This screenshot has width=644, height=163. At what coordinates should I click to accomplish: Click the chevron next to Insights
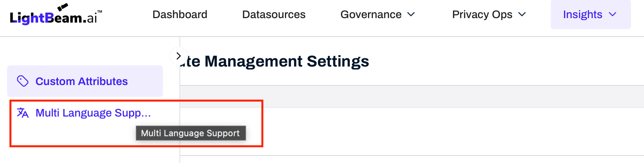click(613, 15)
